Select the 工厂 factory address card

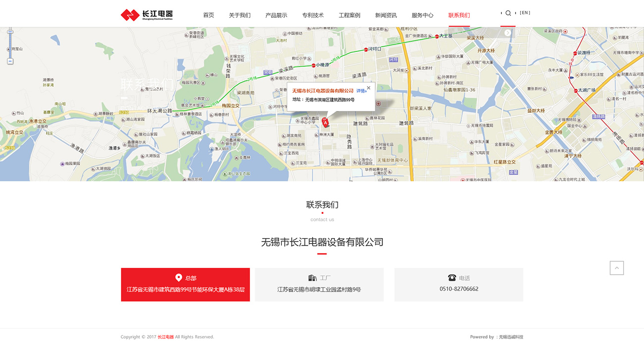coord(319,285)
